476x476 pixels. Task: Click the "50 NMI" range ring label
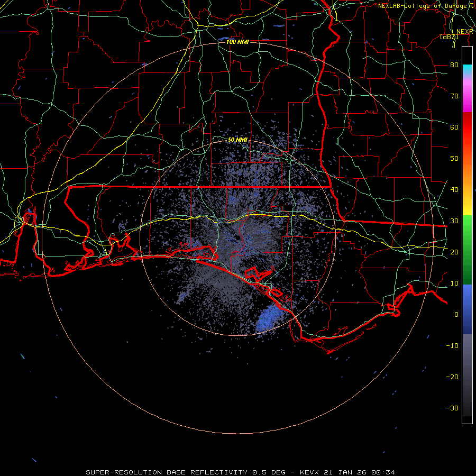[x=237, y=140]
